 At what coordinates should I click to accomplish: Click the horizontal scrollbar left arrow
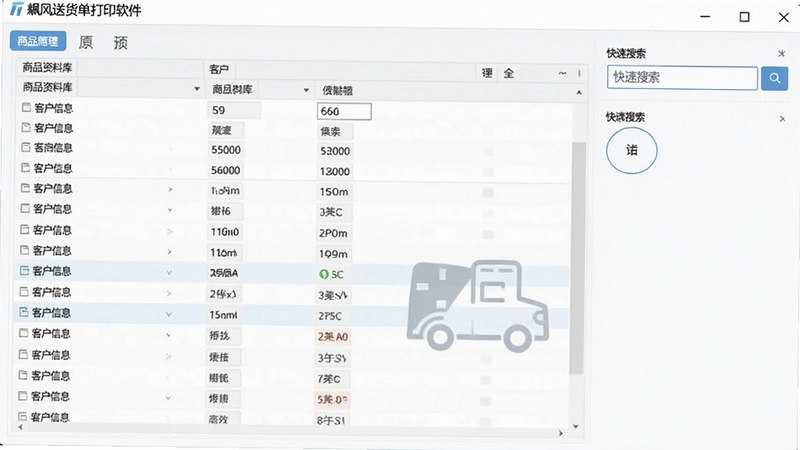(x=20, y=427)
